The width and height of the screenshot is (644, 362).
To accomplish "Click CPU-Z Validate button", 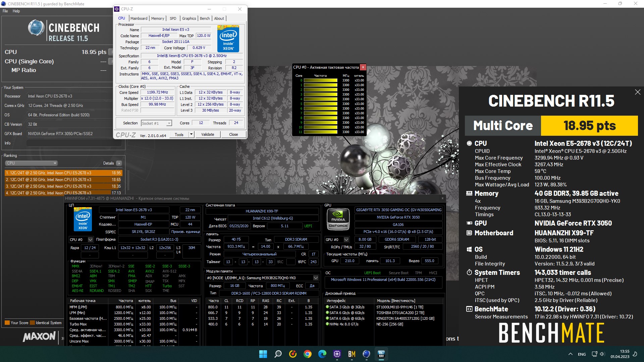I will click(208, 134).
